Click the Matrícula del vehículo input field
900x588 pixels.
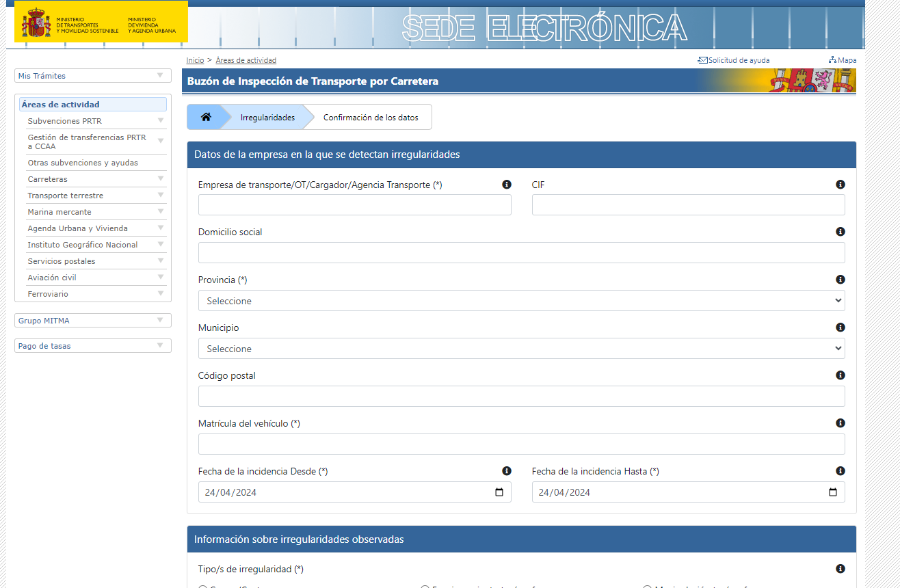point(521,444)
